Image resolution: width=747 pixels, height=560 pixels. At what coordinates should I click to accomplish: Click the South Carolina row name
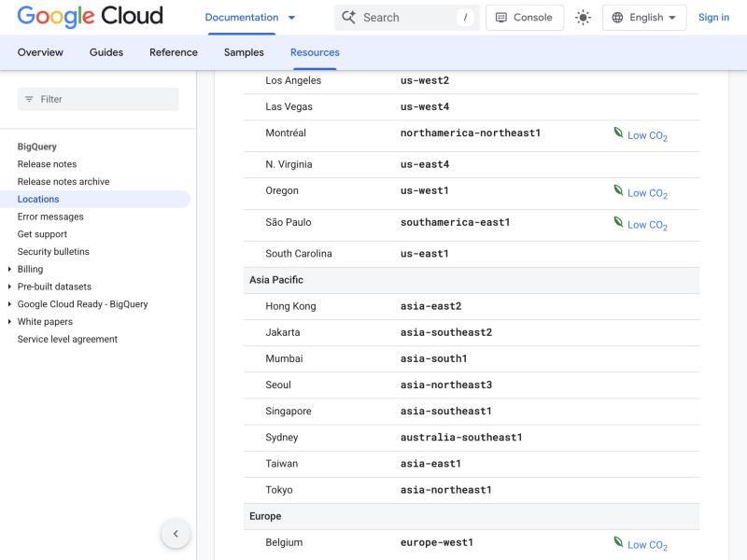coord(299,253)
